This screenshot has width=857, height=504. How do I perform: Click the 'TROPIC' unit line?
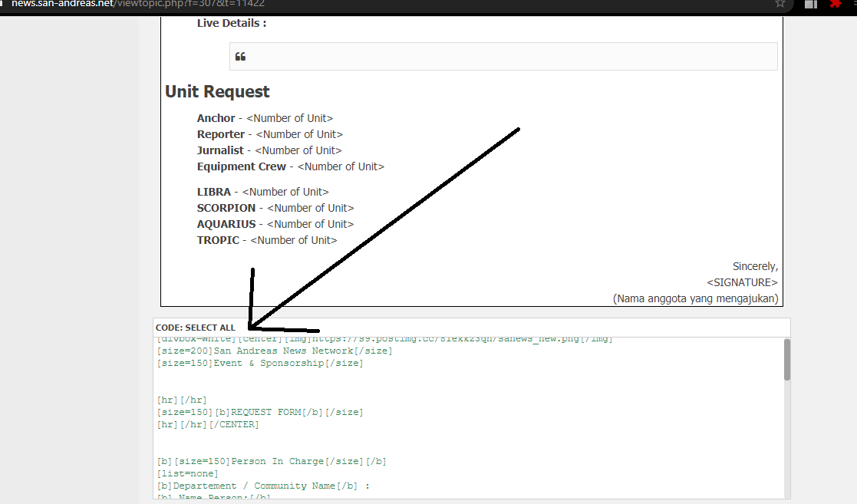(x=267, y=241)
